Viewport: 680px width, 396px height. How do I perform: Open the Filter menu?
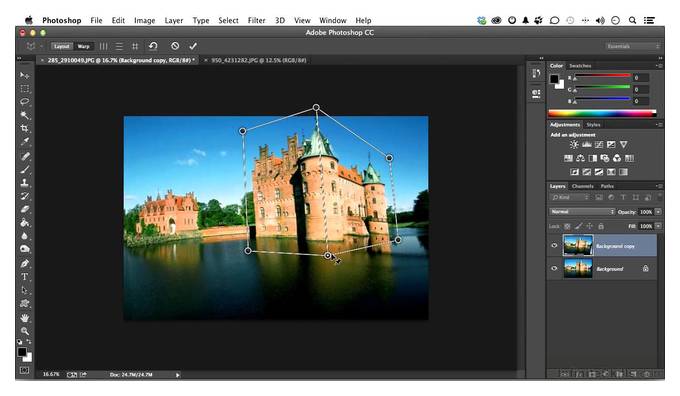click(x=256, y=20)
